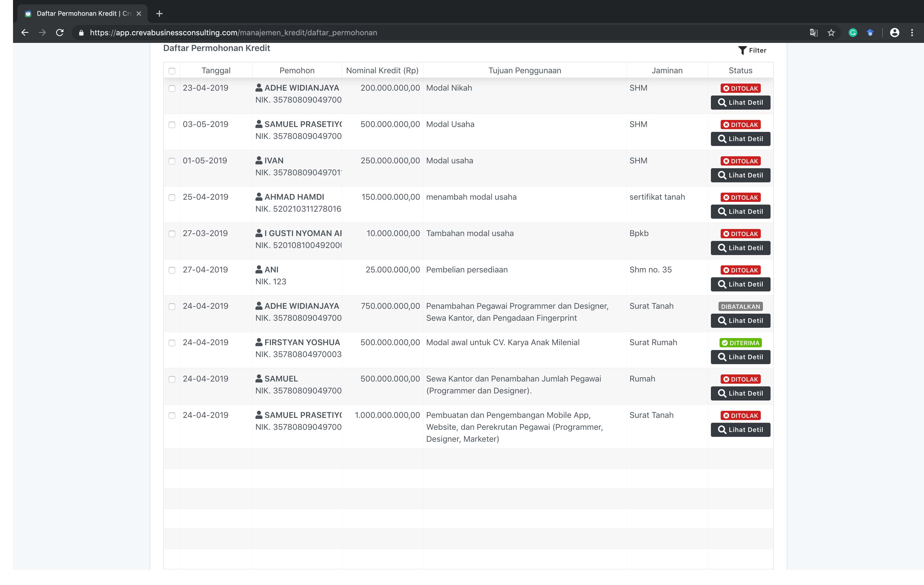View details of Bpkb guarantee application
924x585 pixels.
[x=740, y=248]
